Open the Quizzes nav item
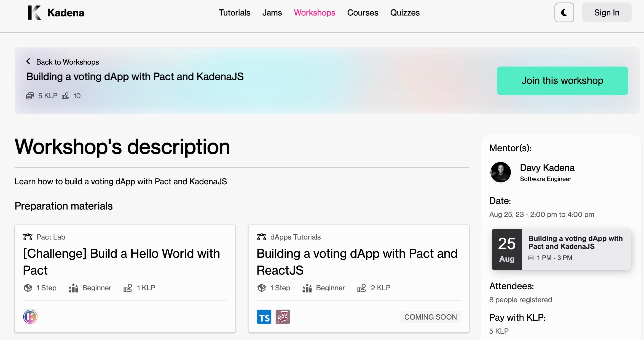The image size is (644, 340). click(x=405, y=13)
